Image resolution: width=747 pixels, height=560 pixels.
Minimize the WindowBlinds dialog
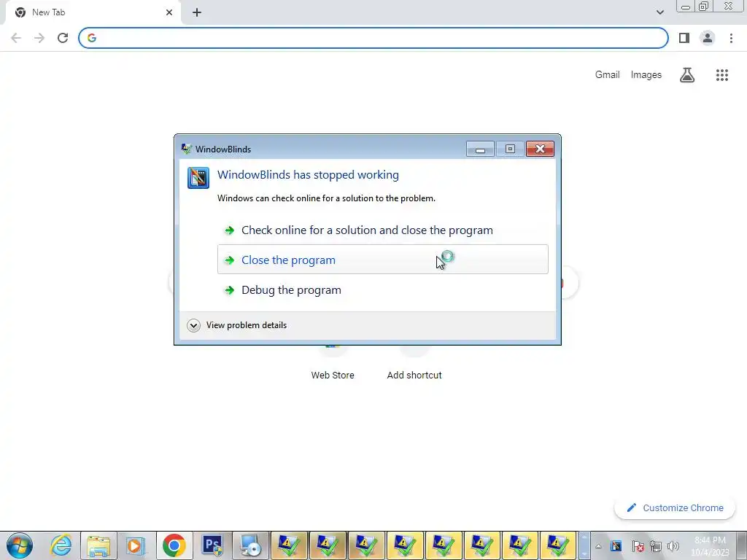[x=480, y=149]
